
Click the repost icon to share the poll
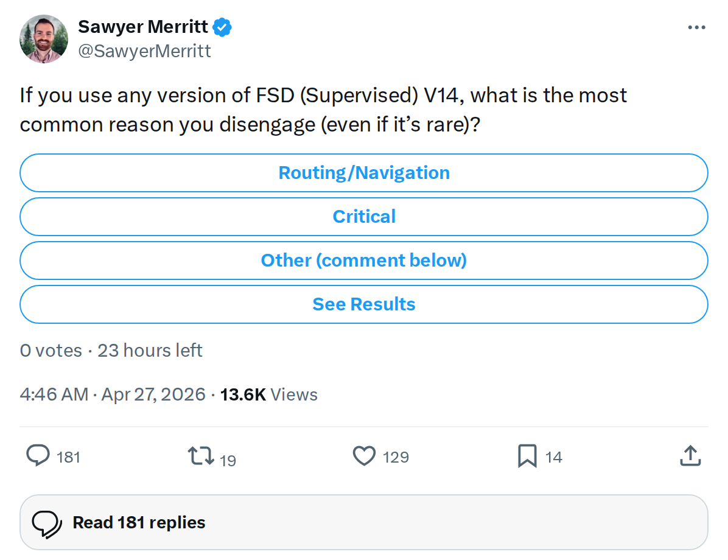click(x=201, y=455)
